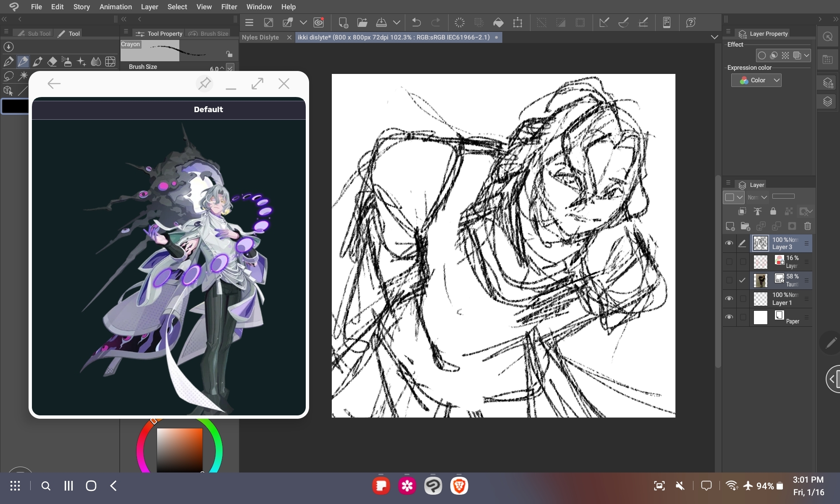The height and width of the screenshot is (504, 840).
Task: Select the Blend (droplets) tool
Action: (96, 62)
